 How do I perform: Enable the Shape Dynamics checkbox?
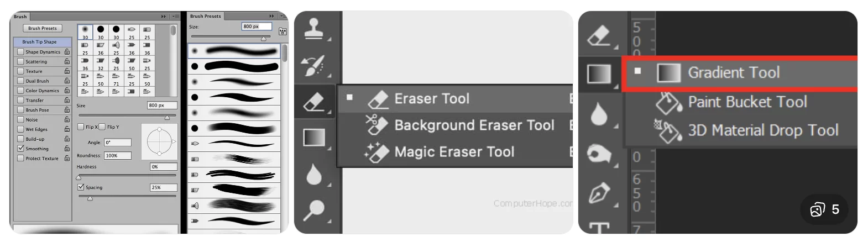(x=20, y=52)
